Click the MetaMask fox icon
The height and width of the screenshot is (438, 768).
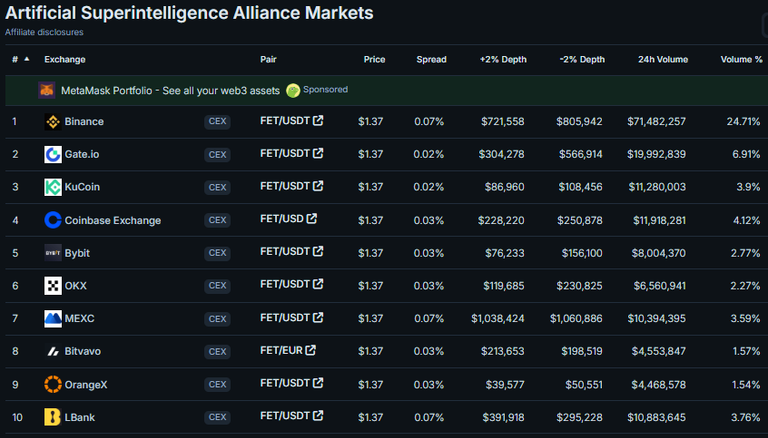point(47,90)
